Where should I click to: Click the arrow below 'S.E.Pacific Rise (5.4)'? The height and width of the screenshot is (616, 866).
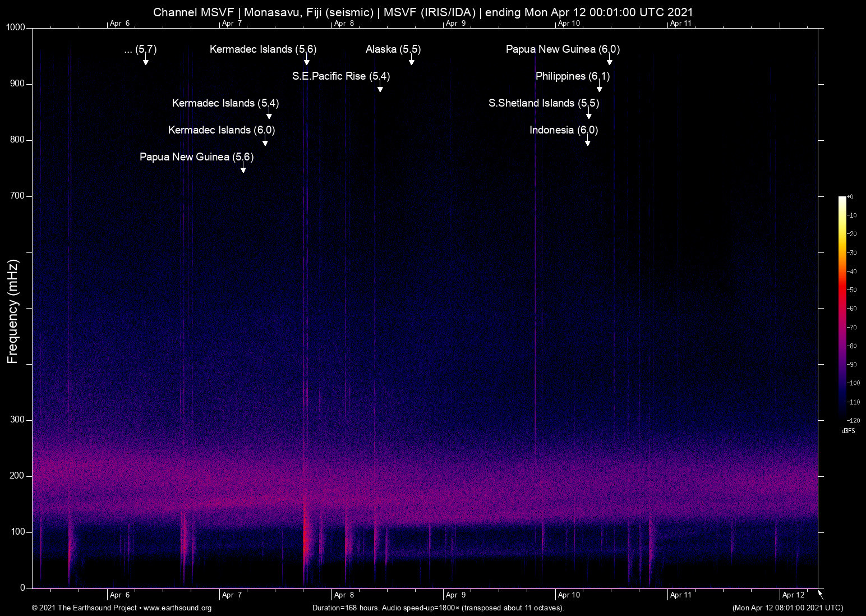pyautogui.click(x=380, y=87)
